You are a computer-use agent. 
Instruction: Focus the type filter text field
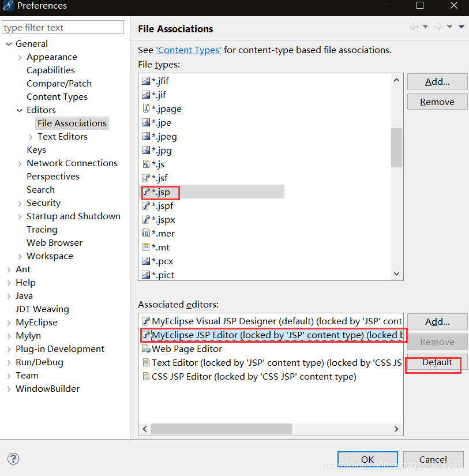[x=63, y=27]
